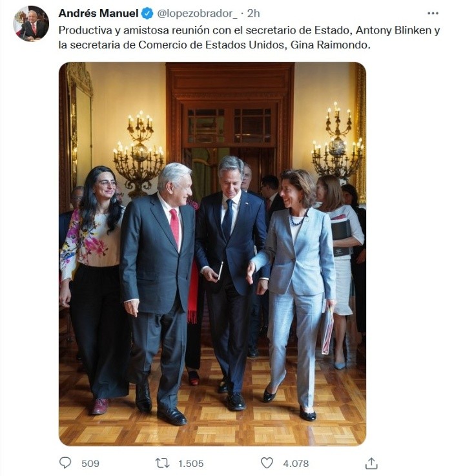
Task: Open the reply comment icon
Action: pos(65,463)
